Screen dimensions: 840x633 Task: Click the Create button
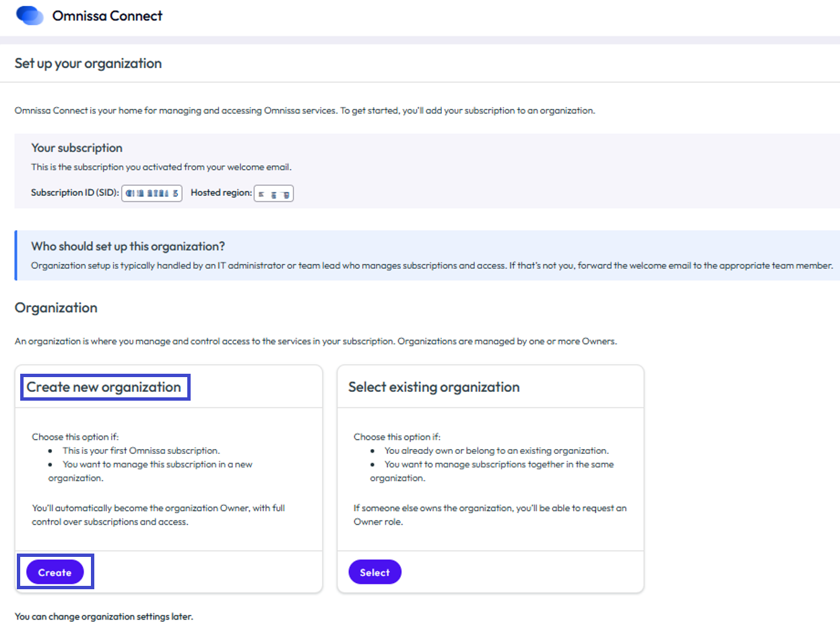coord(55,572)
